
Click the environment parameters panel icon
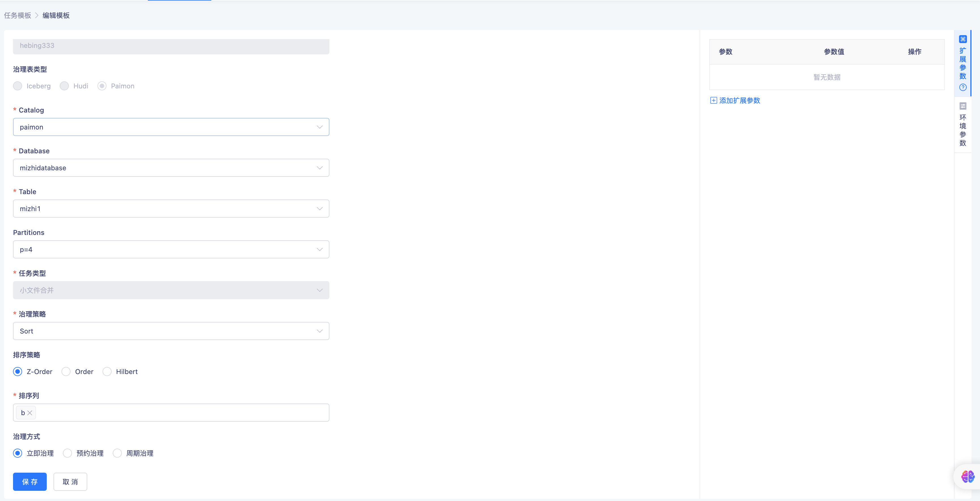point(963,106)
